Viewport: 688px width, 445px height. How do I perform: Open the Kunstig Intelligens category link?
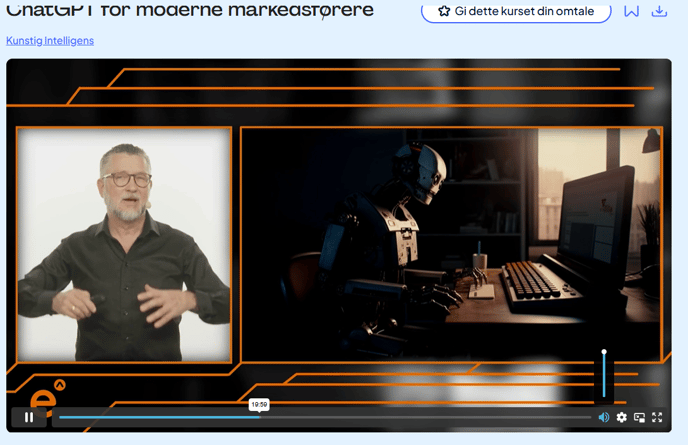50,41
